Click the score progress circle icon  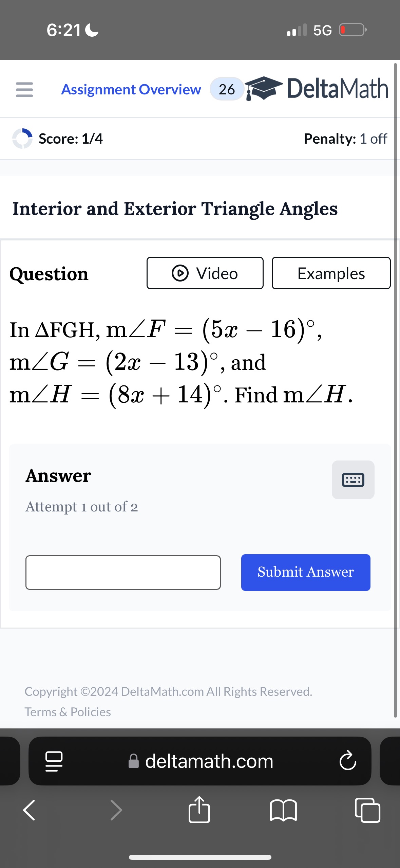[x=22, y=139]
